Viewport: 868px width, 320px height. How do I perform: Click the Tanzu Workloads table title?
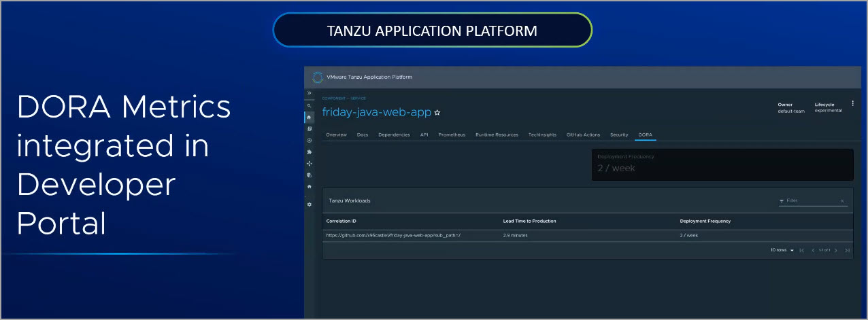pos(350,201)
